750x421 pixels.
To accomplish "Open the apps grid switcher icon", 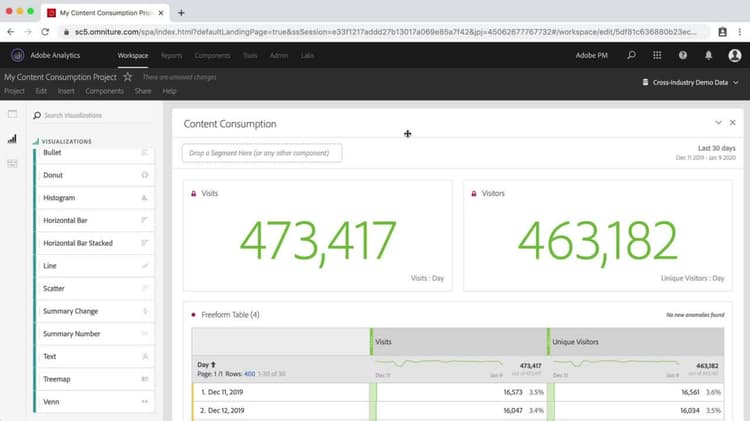I will tap(657, 55).
